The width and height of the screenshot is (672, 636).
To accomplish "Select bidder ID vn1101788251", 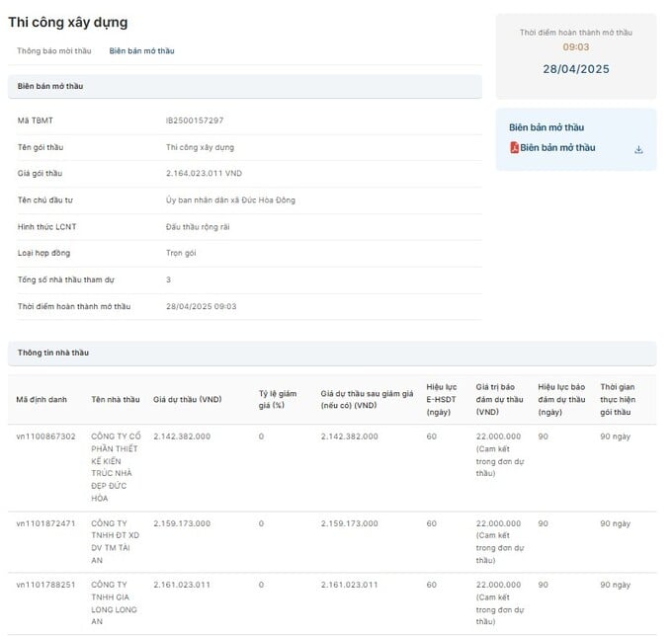I will point(45,585).
